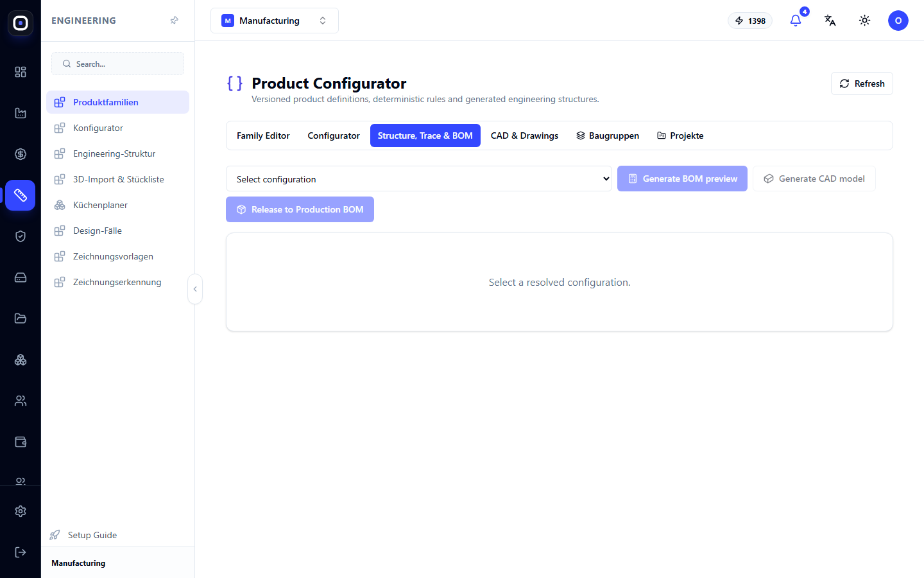
Task: Click the logout icon at rail bottom
Action: click(x=21, y=552)
